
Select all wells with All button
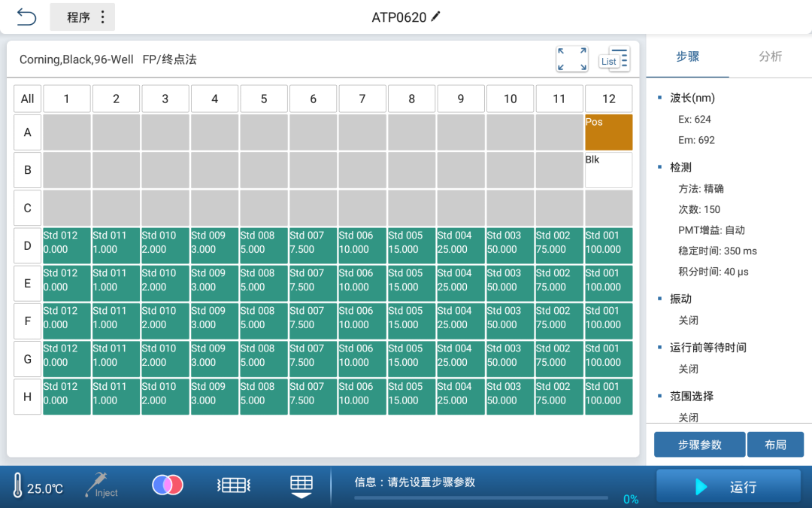pos(28,99)
